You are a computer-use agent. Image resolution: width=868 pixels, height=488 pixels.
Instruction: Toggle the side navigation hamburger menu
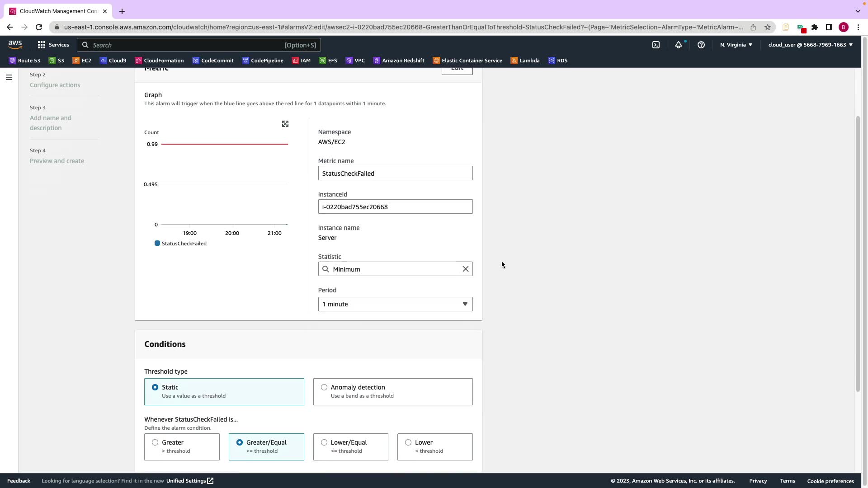(x=9, y=77)
